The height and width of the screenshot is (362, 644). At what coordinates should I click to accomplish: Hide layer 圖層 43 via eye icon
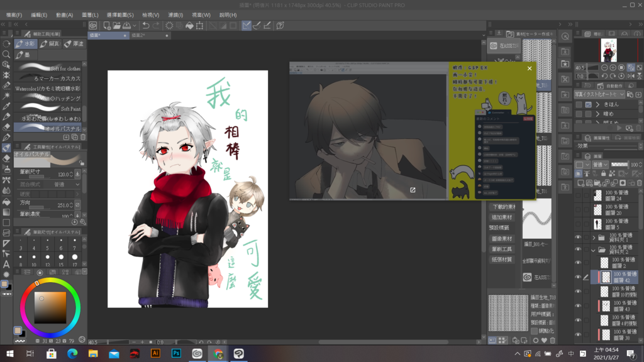pyautogui.click(x=579, y=306)
